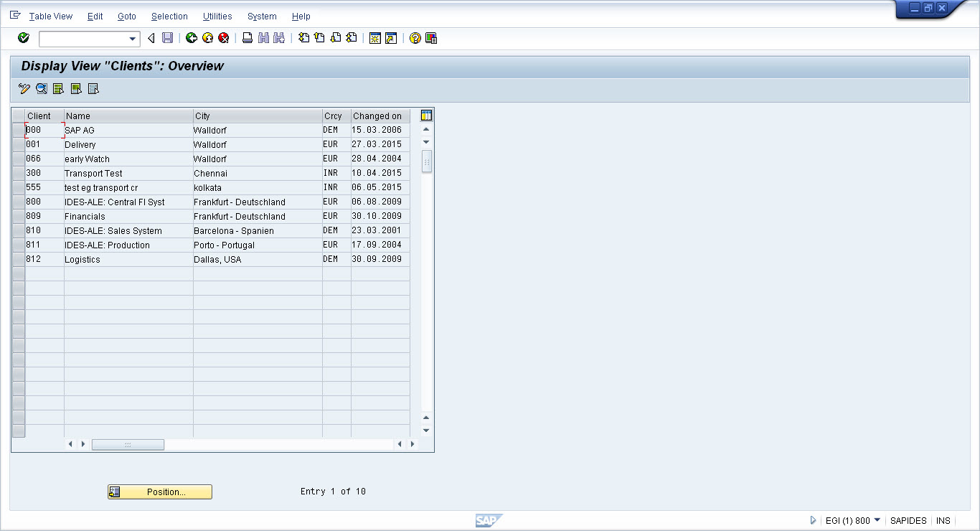Screen dimensions: 980x531
Task: Open the System menu
Action: [x=262, y=16]
